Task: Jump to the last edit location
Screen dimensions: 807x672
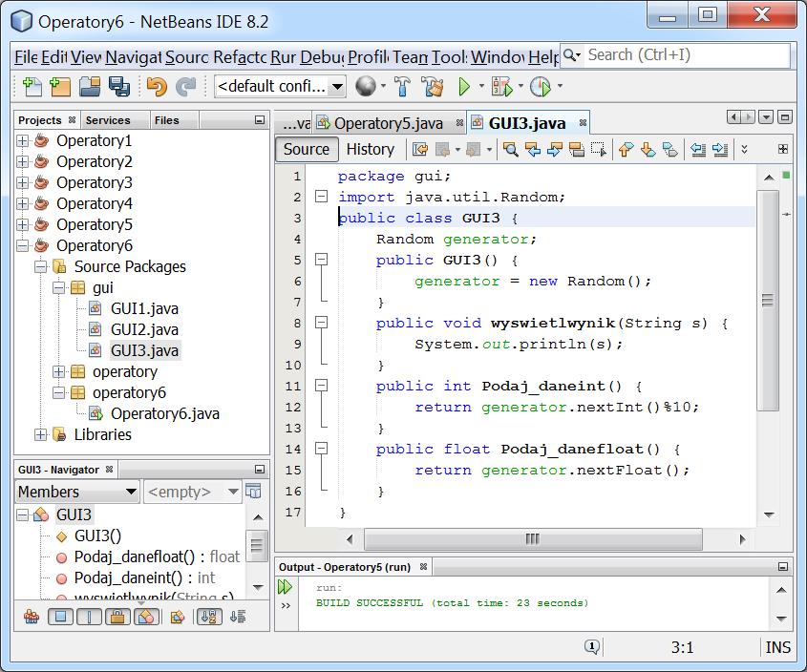Action: coord(420,149)
